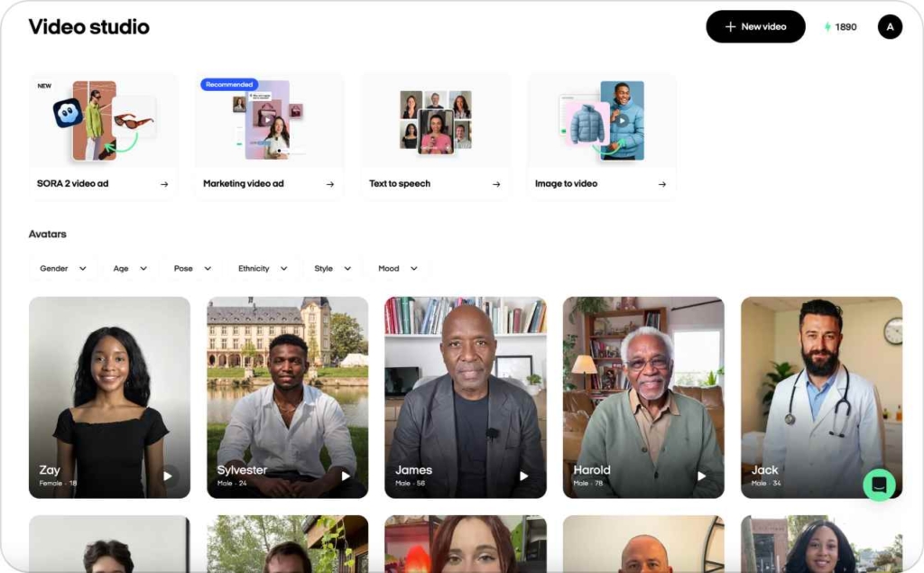Screen dimensions: 924x573
Task: Click the New video button
Action: (755, 27)
